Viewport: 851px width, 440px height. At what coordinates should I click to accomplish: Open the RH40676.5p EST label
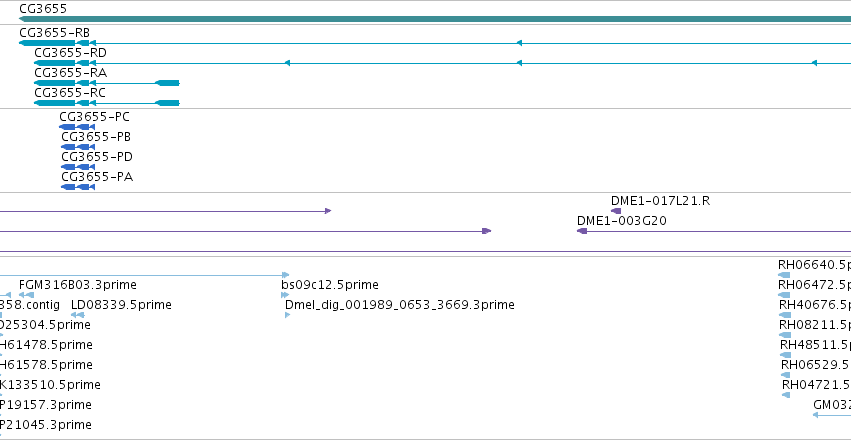pyautogui.click(x=815, y=305)
